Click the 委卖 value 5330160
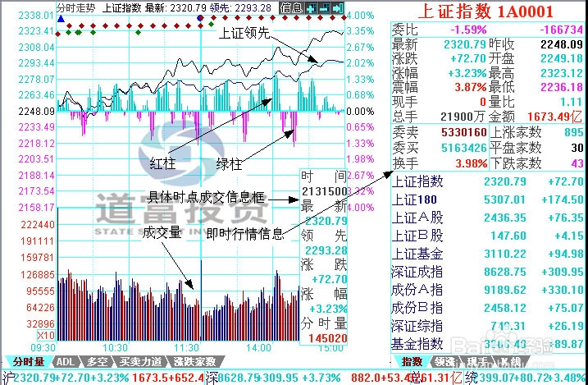Screen dimensions: 588x385 (464, 132)
